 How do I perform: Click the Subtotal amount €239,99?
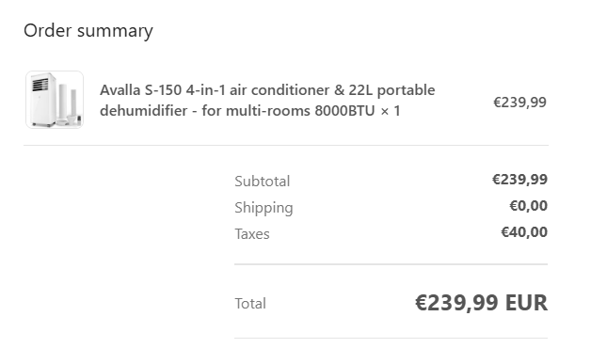(519, 180)
